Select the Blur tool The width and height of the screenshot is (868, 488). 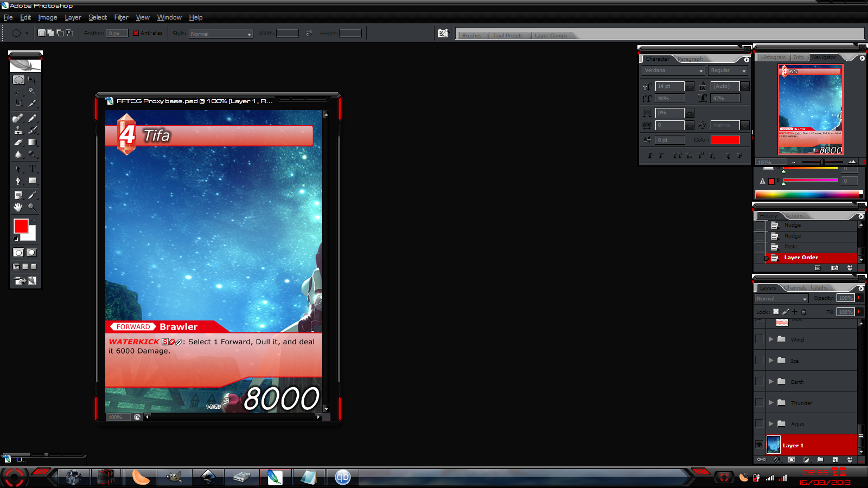point(18,154)
